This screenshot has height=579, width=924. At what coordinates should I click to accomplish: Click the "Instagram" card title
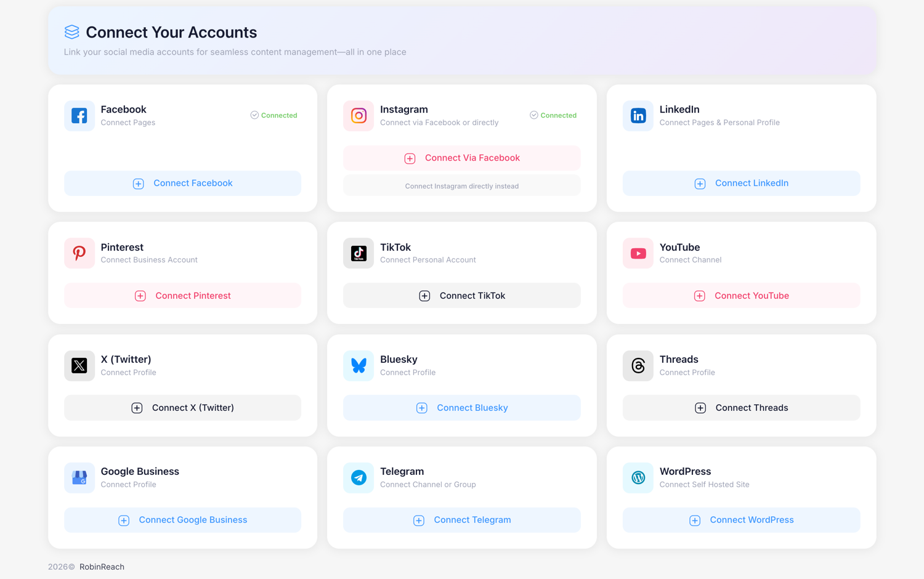point(404,110)
